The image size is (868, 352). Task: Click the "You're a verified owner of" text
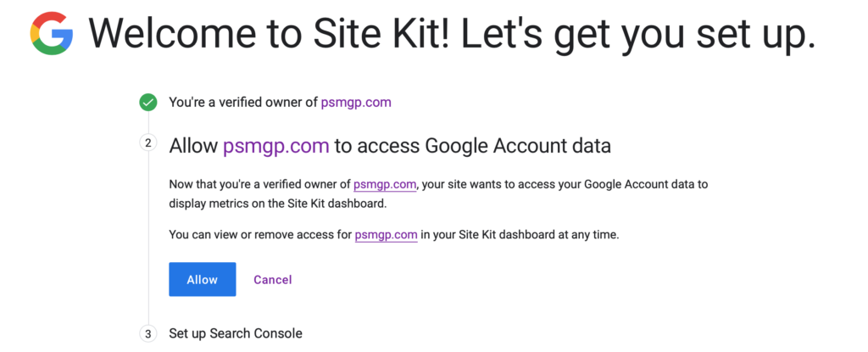[243, 103]
